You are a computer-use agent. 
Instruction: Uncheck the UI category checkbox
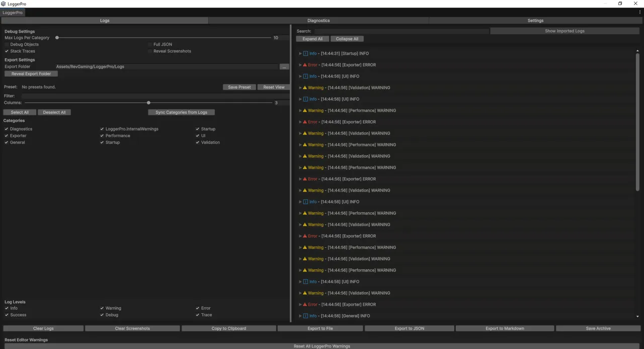pyautogui.click(x=198, y=136)
